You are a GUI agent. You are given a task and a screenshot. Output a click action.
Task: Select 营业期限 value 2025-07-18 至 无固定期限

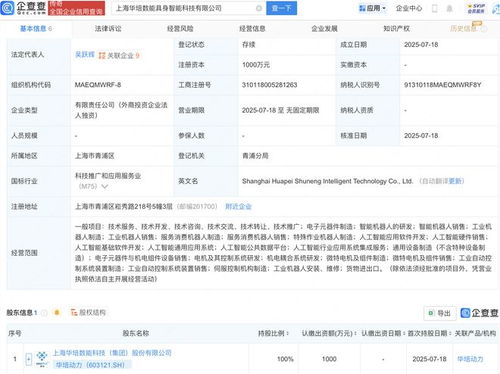(x=281, y=110)
